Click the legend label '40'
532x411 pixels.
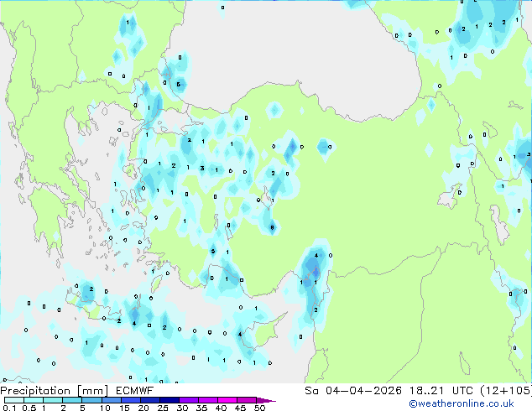click(221, 408)
